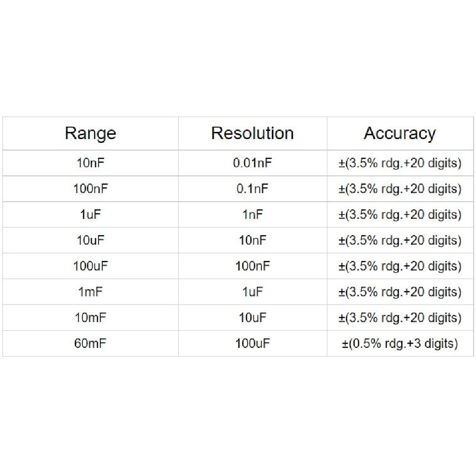This screenshot has width=476, height=476.
Task: Click the 1nF resolution cell
Action: click(x=252, y=215)
